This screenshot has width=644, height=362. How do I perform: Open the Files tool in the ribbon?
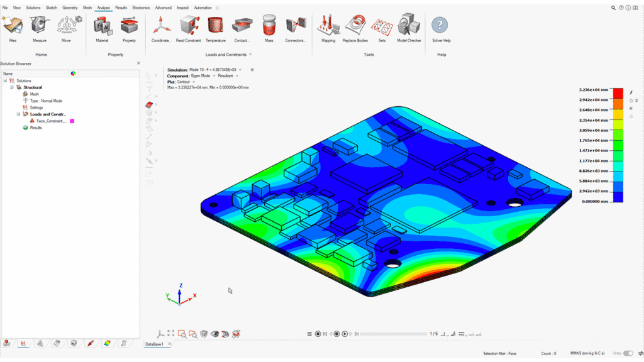point(13,29)
